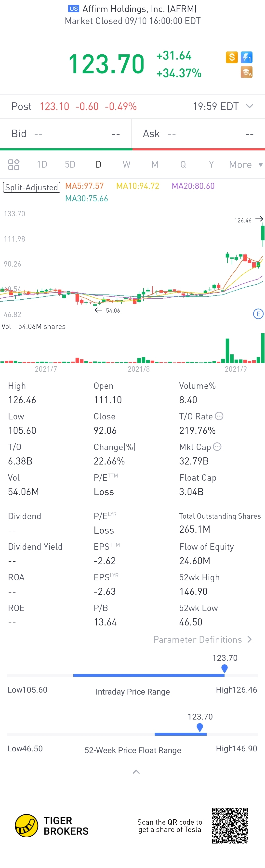Tap the Float Cap value 3.04B
The height and width of the screenshot is (868, 265).
(x=191, y=492)
